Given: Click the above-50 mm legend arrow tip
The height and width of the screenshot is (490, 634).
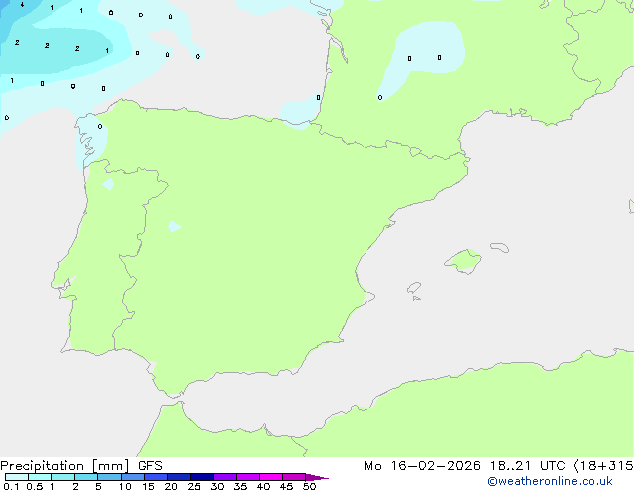Looking at the screenshot, I should [317, 477].
